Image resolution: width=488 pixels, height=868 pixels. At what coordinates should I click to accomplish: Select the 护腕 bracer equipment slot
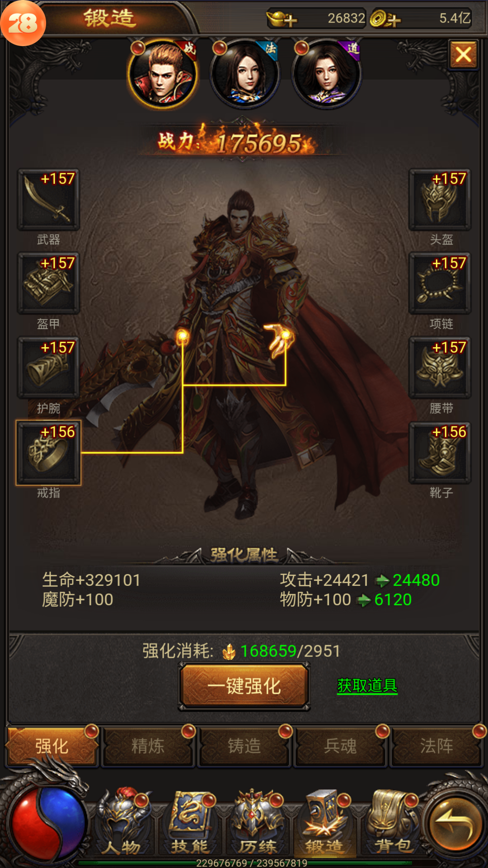click(48, 368)
